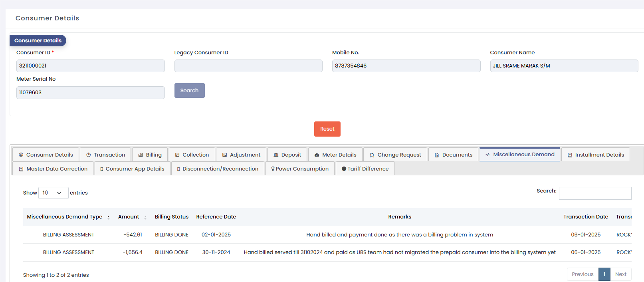Click the remark starting Hand billed served till
Screen dimensions: 644x282
tap(400, 252)
